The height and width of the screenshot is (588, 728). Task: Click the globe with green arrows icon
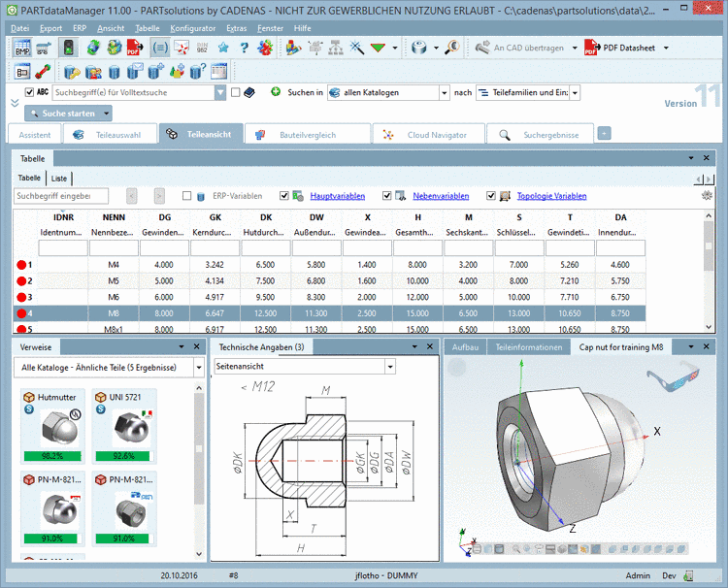pos(93,48)
